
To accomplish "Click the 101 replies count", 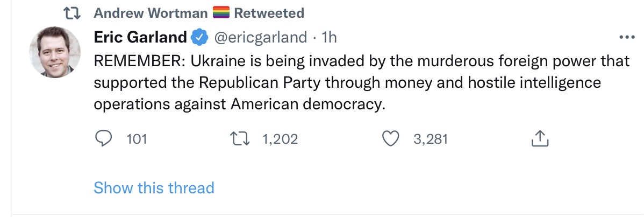I will pos(137,139).
